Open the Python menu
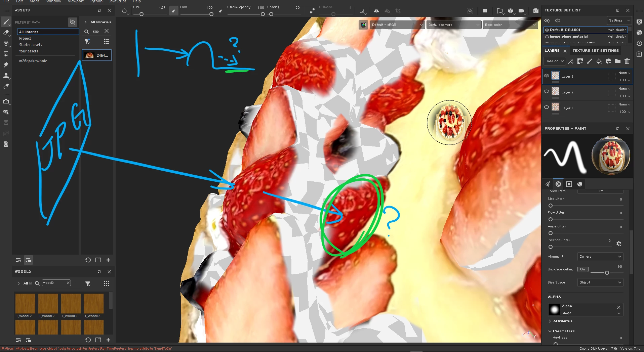This screenshot has height=352, width=644. [96, 1]
